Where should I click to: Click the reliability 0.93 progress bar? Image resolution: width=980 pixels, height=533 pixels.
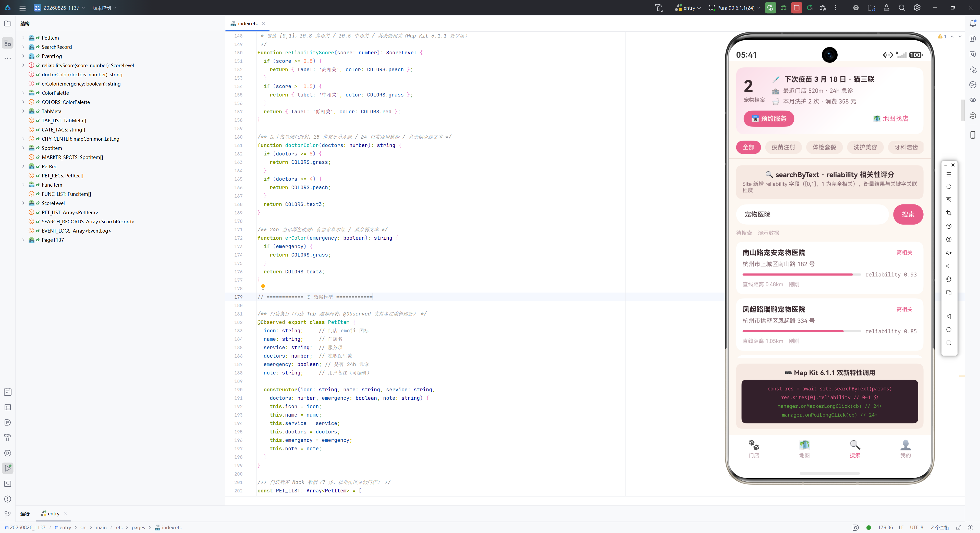point(801,274)
